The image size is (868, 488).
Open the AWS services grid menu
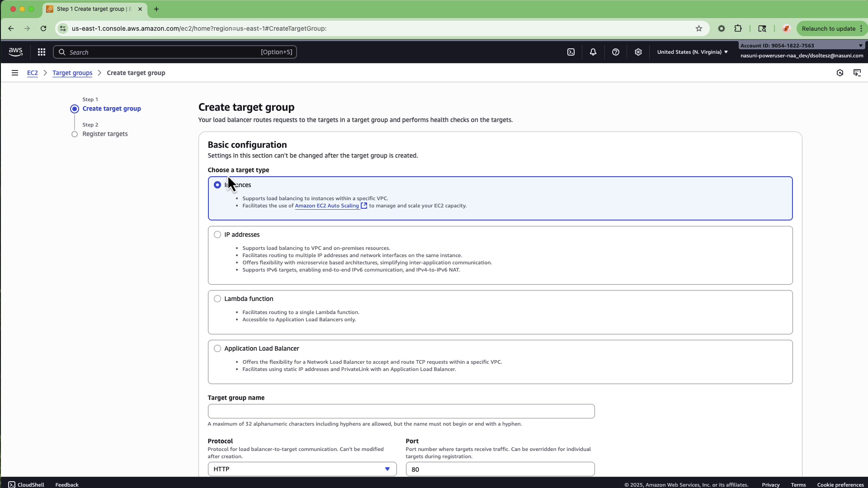pyautogui.click(x=41, y=52)
